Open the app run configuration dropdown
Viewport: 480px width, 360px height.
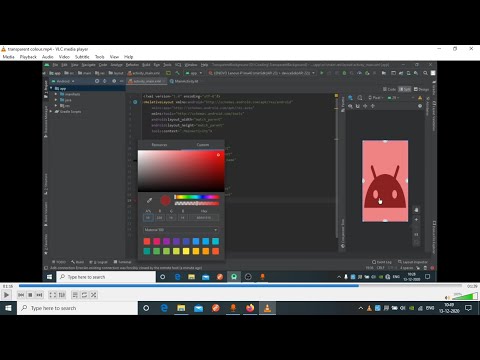tap(194, 73)
